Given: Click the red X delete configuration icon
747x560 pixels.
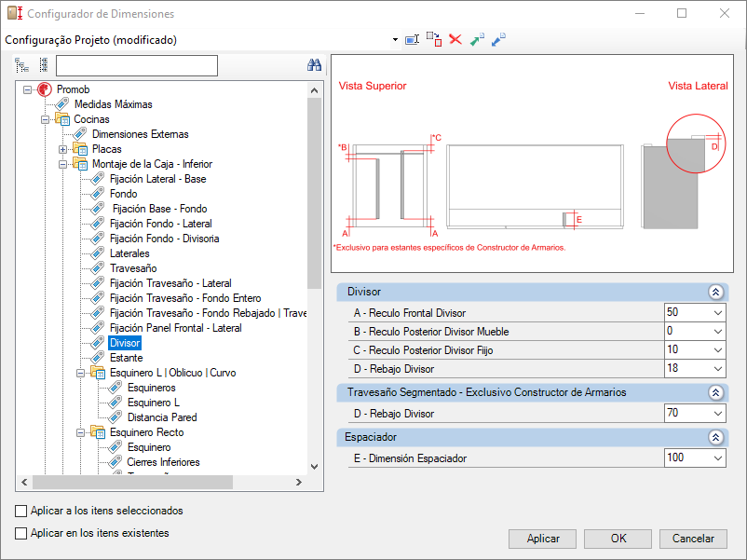Looking at the screenshot, I should pyautogui.click(x=455, y=39).
